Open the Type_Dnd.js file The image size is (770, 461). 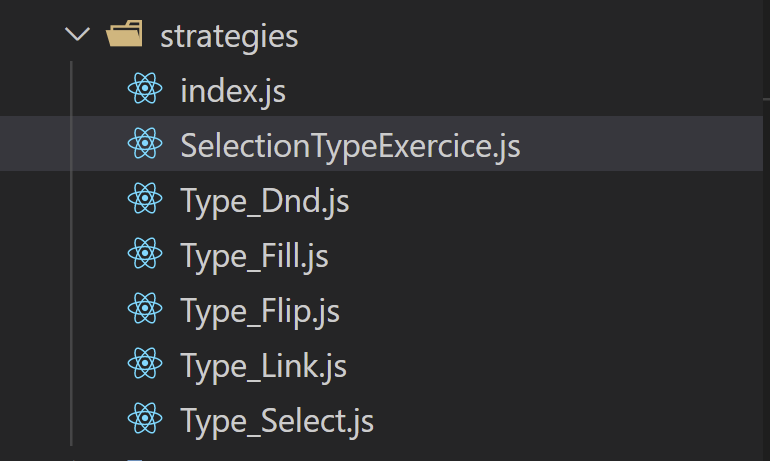264,201
